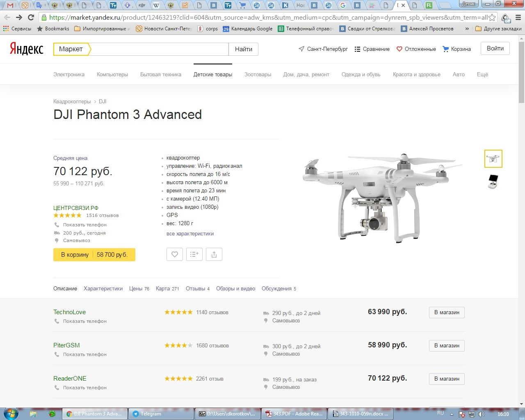Click the Yandex logo
This screenshot has width=525, height=420.
27,49
